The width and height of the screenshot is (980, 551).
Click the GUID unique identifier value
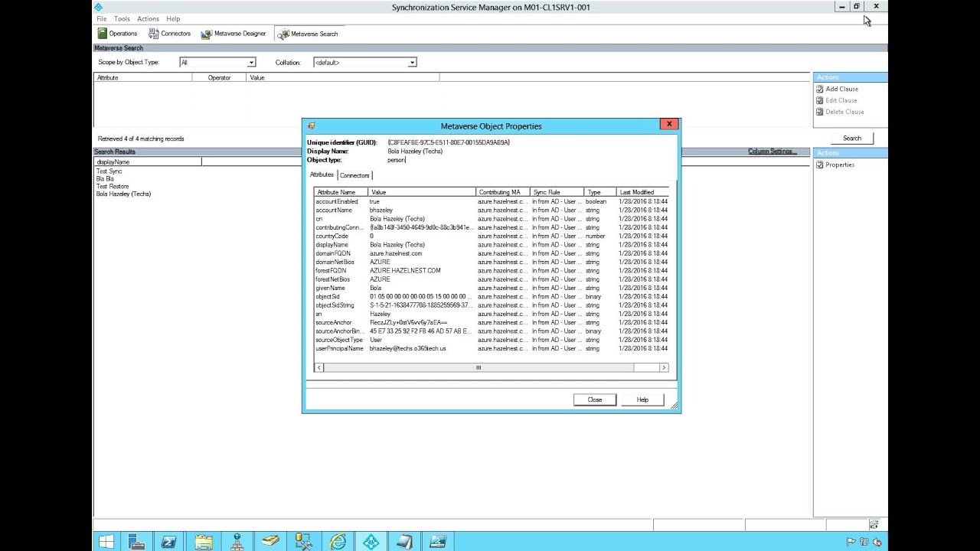pyautogui.click(x=449, y=142)
